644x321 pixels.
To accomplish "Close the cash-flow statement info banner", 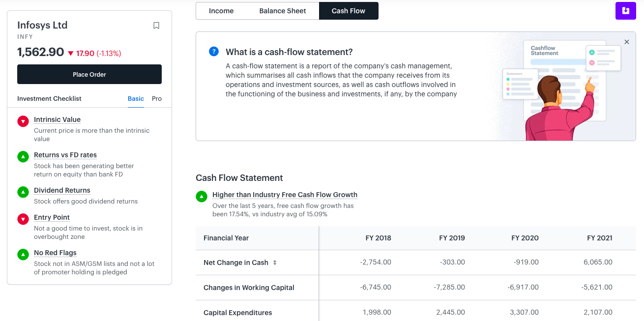I will tap(627, 42).
